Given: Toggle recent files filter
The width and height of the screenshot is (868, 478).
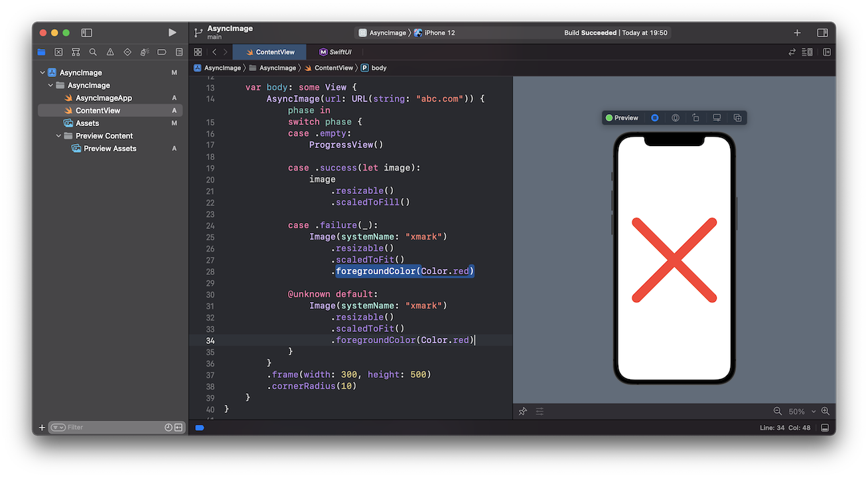Looking at the screenshot, I should coord(169,428).
